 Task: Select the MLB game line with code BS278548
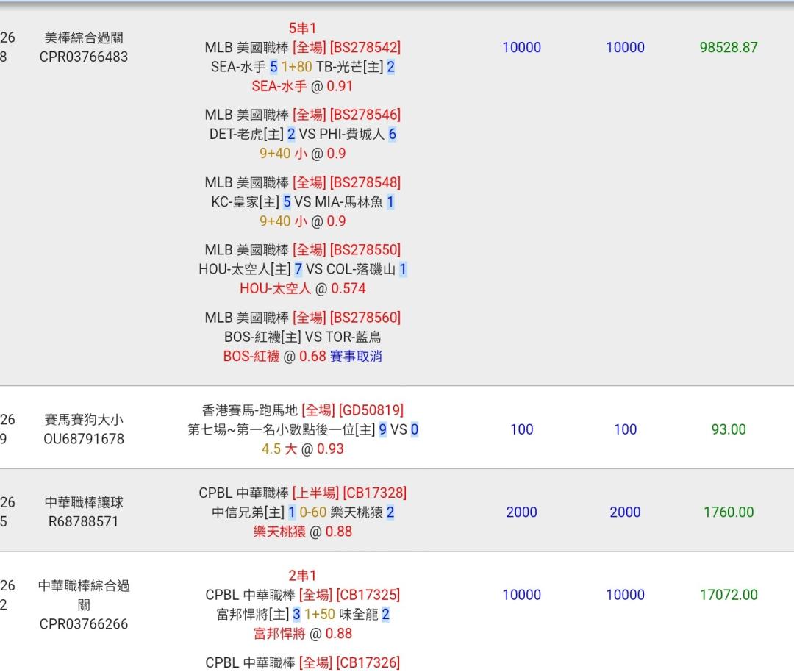[x=302, y=182]
